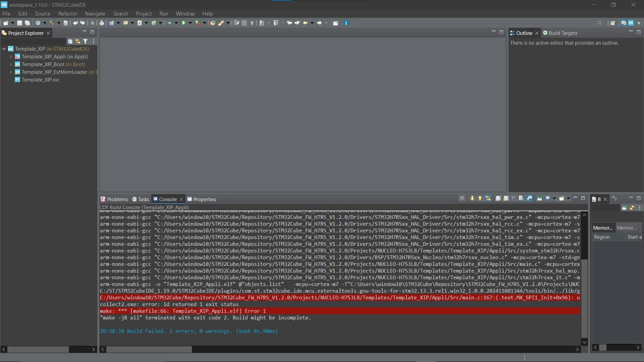Click the Build hammer icon
Screen dimensions: 644x362
click(x=52, y=23)
